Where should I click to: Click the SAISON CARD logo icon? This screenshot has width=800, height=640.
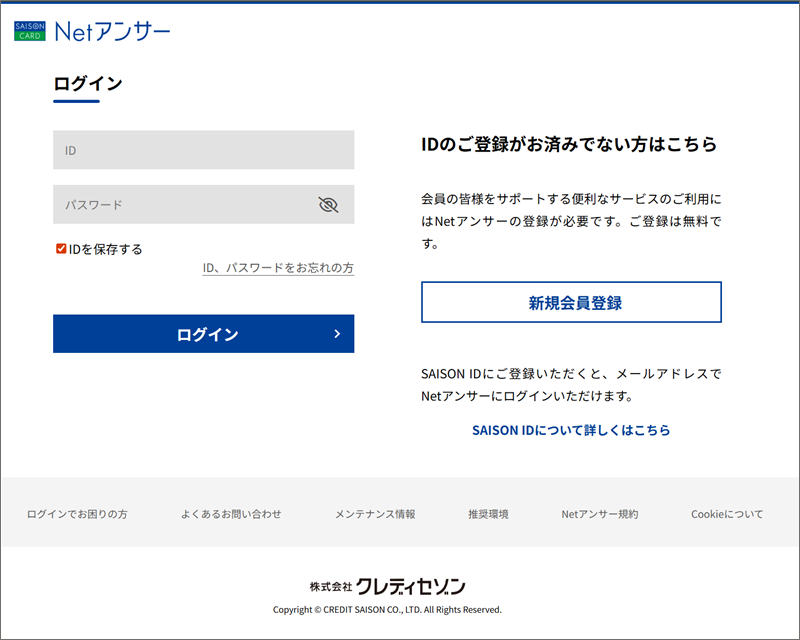[x=29, y=32]
